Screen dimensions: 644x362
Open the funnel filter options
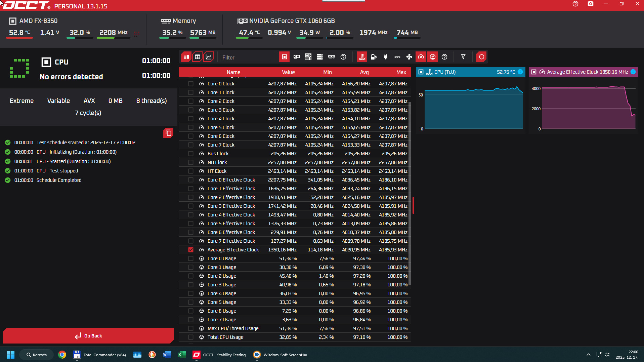click(x=463, y=57)
